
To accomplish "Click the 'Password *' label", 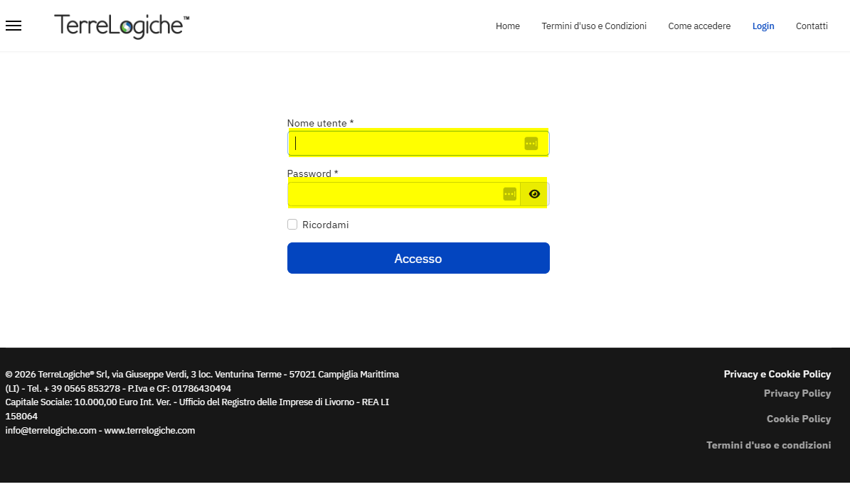I will pyautogui.click(x=313, y=173).
